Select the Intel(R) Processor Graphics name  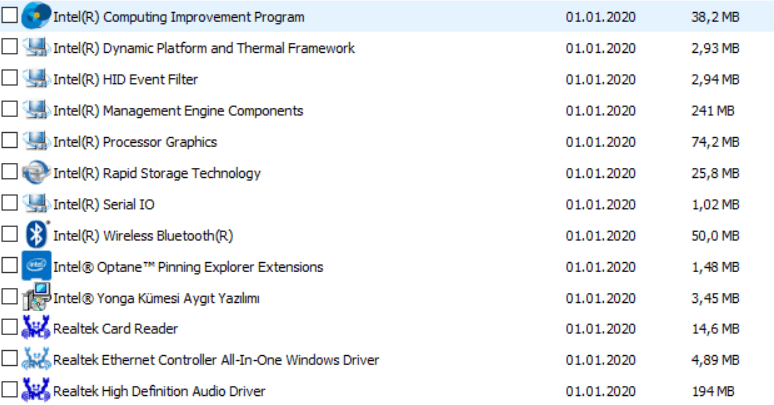(x=135, y=142)
